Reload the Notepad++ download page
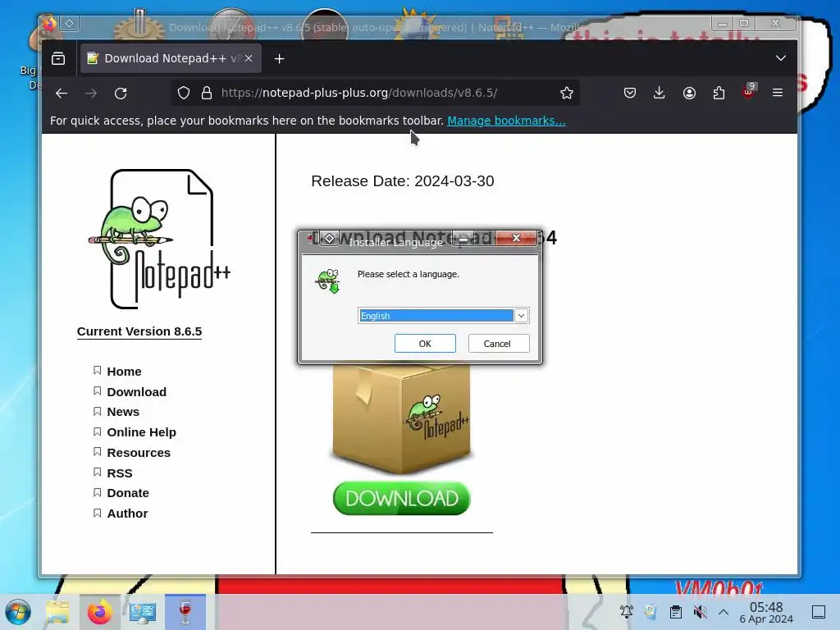The image size is (840, 630). point(121,94)
